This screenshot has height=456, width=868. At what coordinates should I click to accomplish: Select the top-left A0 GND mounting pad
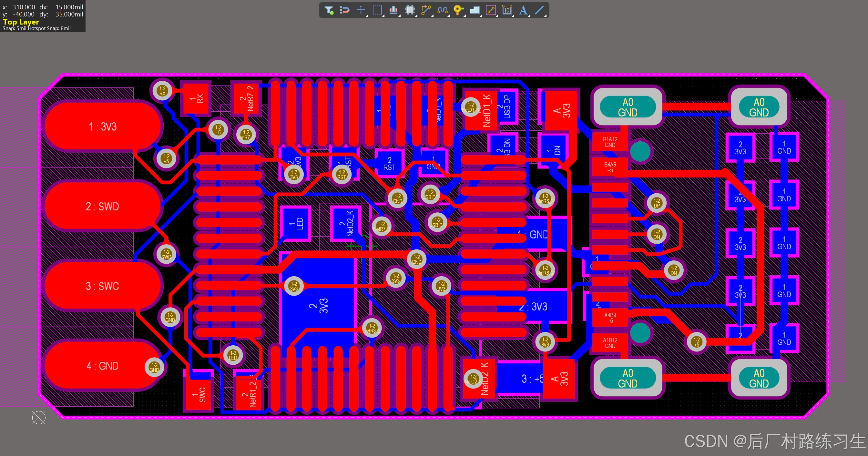pyautogui.click(x=628, y=107)
